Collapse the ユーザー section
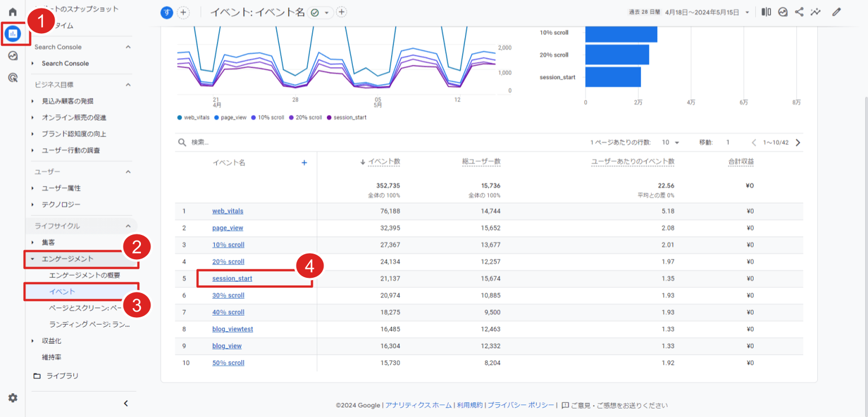 tap(128, 171)
